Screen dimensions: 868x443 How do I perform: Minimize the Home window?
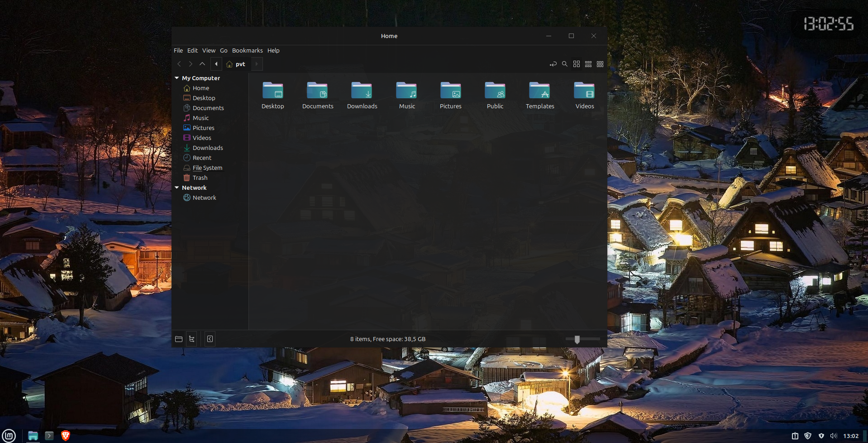point(548,36)
